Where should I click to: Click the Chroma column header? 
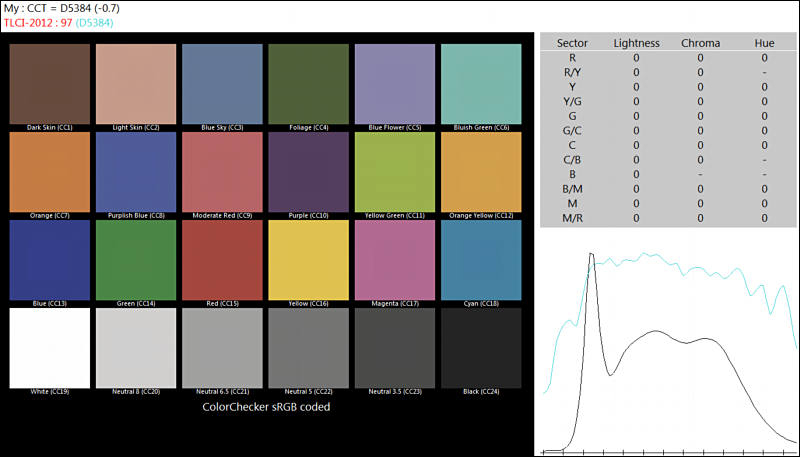coord(700,44)
